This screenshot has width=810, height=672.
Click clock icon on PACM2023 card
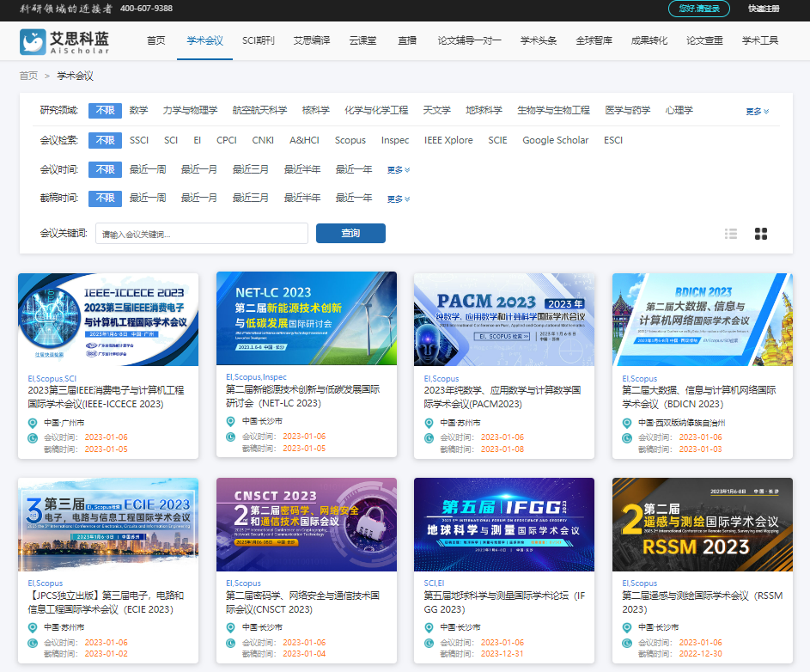[x=429, y=438]
